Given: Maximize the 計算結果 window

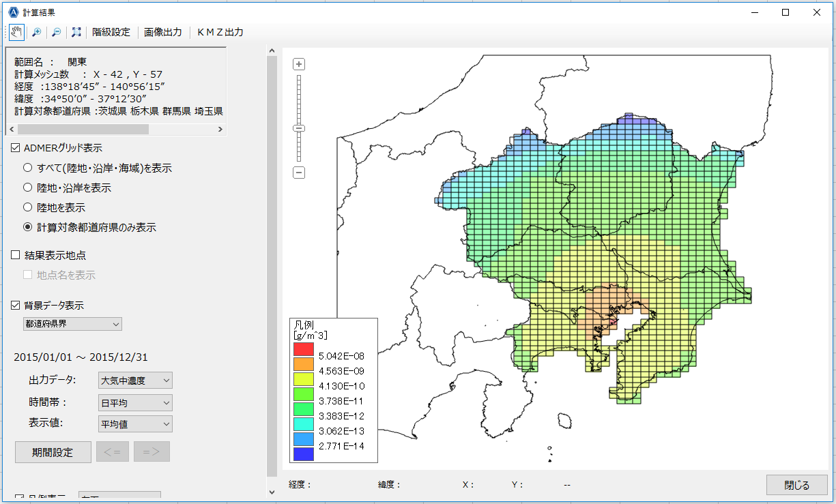Looking at the screenshot, I should click(785, 12).
